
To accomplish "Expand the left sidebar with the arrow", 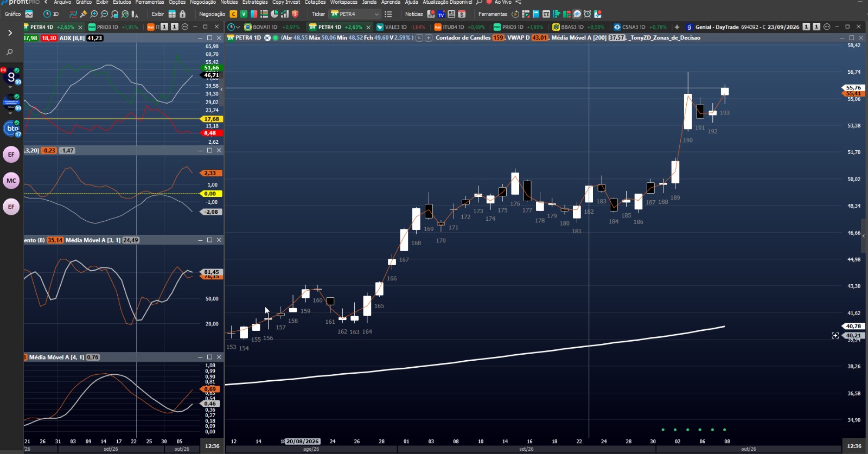I will click(10, 33).
